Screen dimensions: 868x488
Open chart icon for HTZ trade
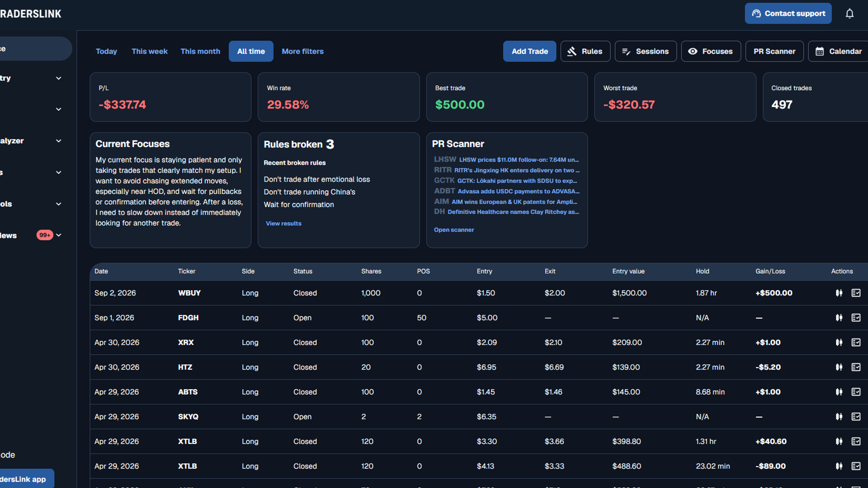point(839,367)
